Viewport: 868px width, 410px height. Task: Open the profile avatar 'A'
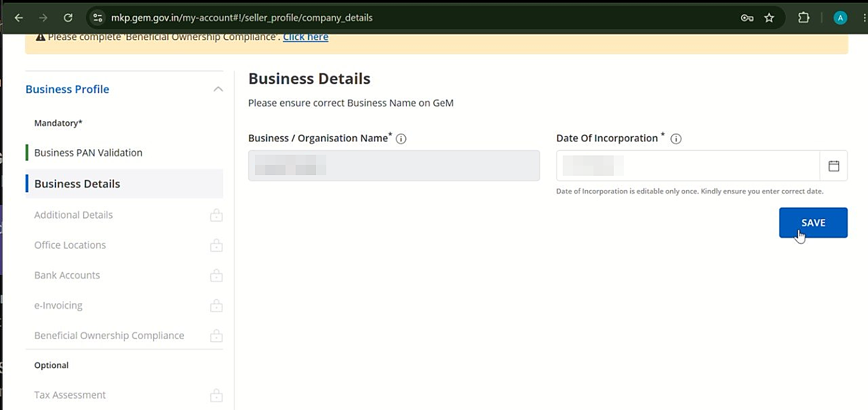click(x=840, y=18)
